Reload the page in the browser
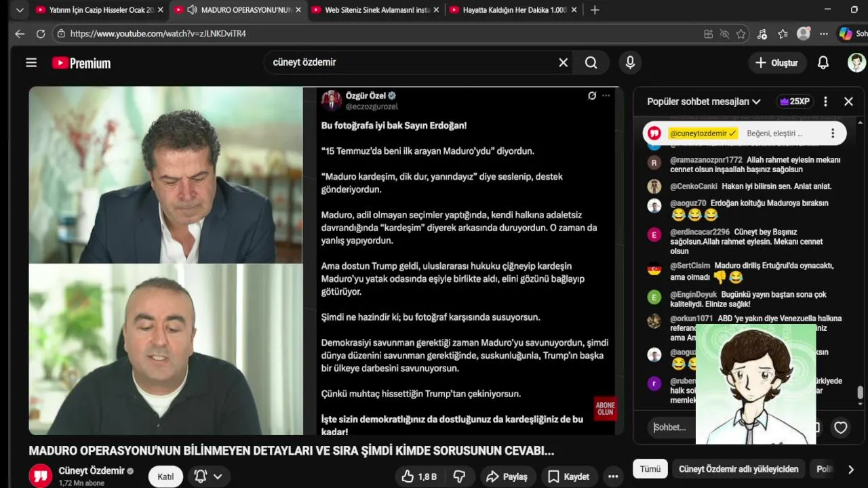This screenshot has height=488, width=868. pyautogui.click(x=41, y=33)
